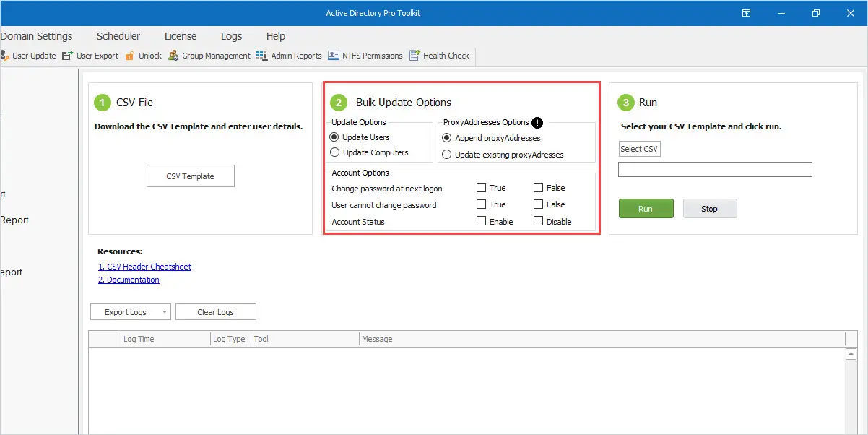Start the Health Check tool
Image resolution: width=868 pixels, height=435 pixels.
pyautogui.click(x=440, y=56)
